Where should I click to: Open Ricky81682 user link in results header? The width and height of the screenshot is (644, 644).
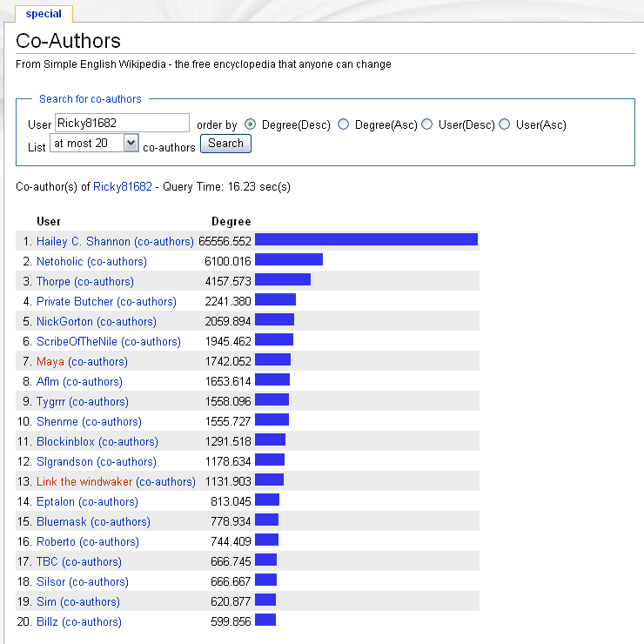pyautogui.click(x=123, y=187)
